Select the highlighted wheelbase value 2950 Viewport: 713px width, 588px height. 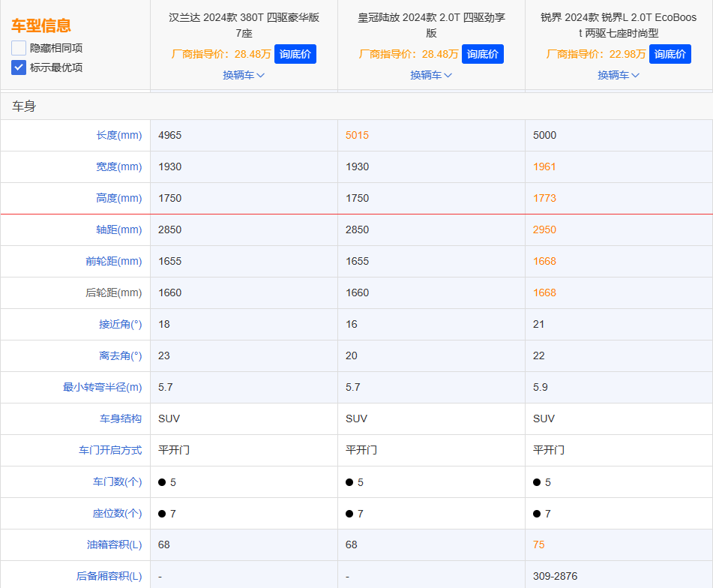(544, 229)
